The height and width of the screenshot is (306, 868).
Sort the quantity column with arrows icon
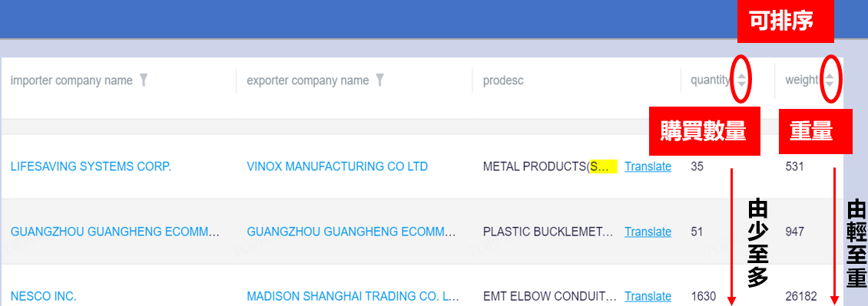[742, 81]
